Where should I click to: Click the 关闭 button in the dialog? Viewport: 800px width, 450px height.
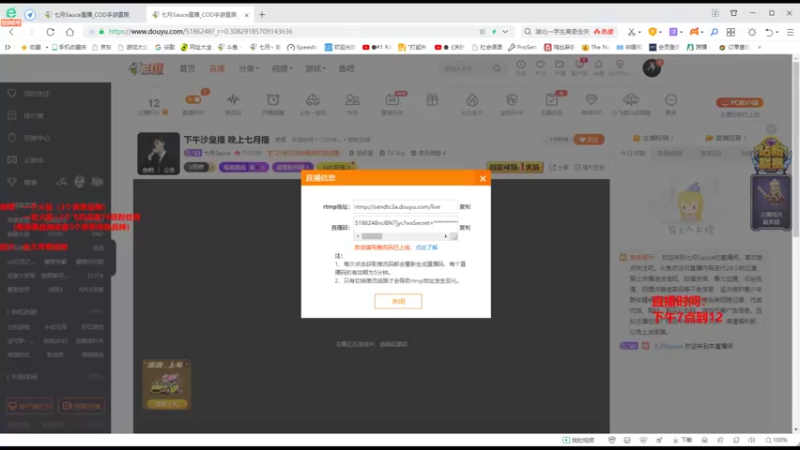pyautogui.click(x=398, y=301)
